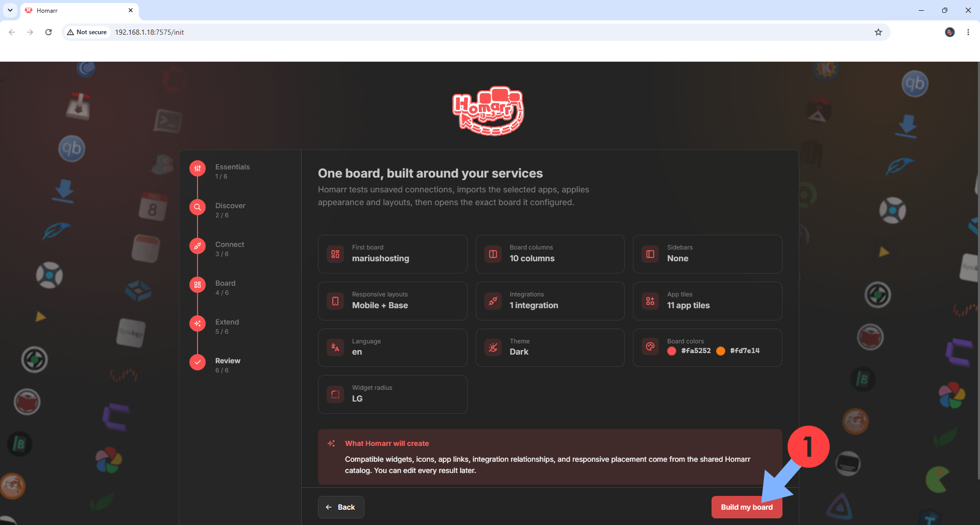Image resolution: width=980 pixels, height=525 pixels.
Task: Click the Build my board button
Action: (x=747, y=507)
